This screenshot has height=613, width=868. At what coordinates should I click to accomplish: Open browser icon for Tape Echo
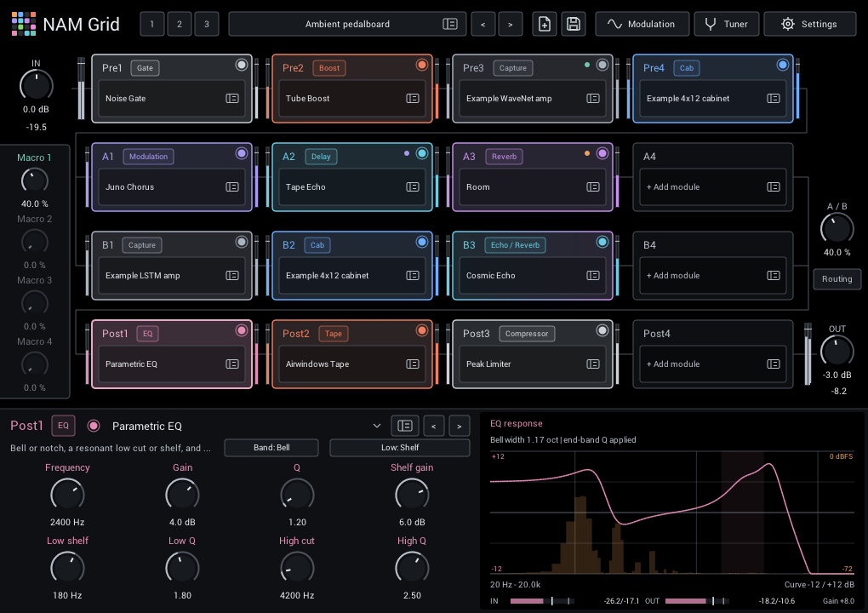(x=413, y=186)
